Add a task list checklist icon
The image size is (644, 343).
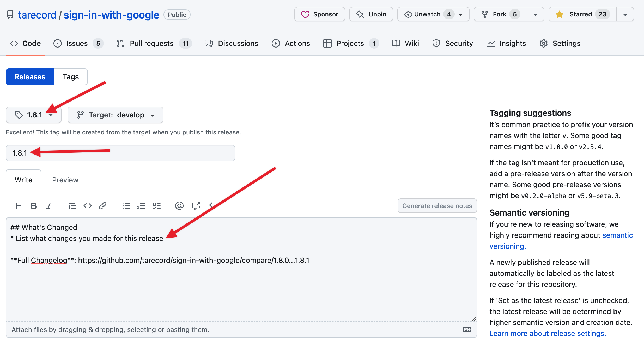157,206
